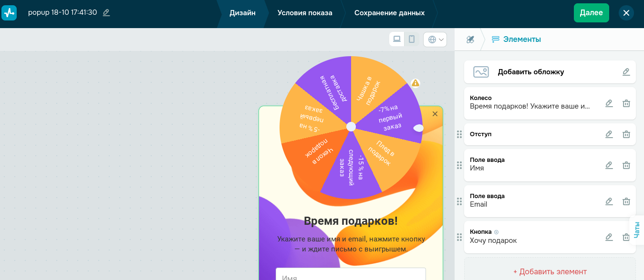The width and height of the screenshot is (644, 280).
Task: Click the Далее button
Action: 592,13
